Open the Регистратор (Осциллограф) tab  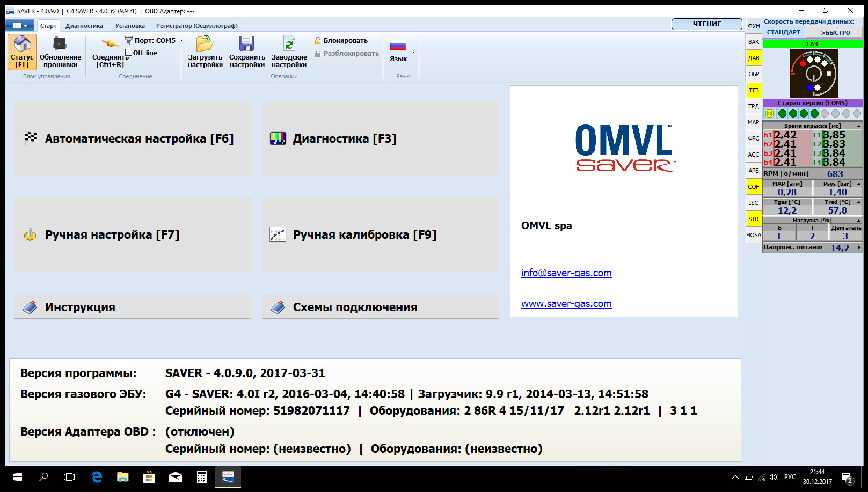tap(196, 26)
